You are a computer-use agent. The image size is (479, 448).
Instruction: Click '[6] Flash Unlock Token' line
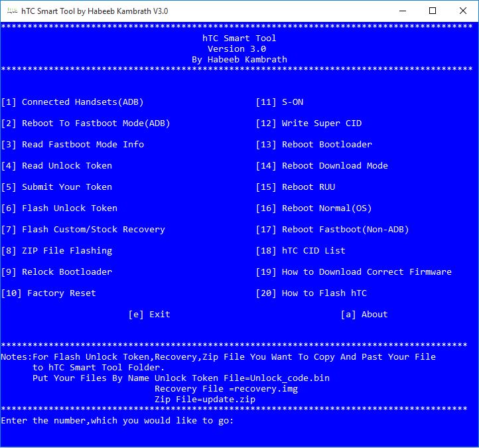click(59, 208)
